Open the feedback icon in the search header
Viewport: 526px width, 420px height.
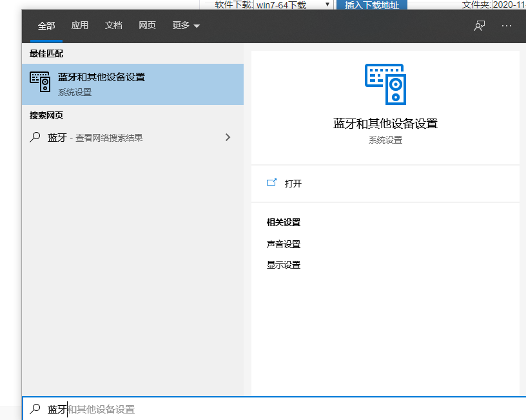click(x=479, y=26)
